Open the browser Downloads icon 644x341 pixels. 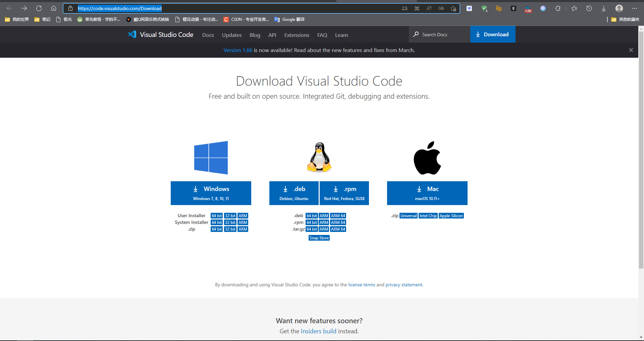click(x=604, y=8)
